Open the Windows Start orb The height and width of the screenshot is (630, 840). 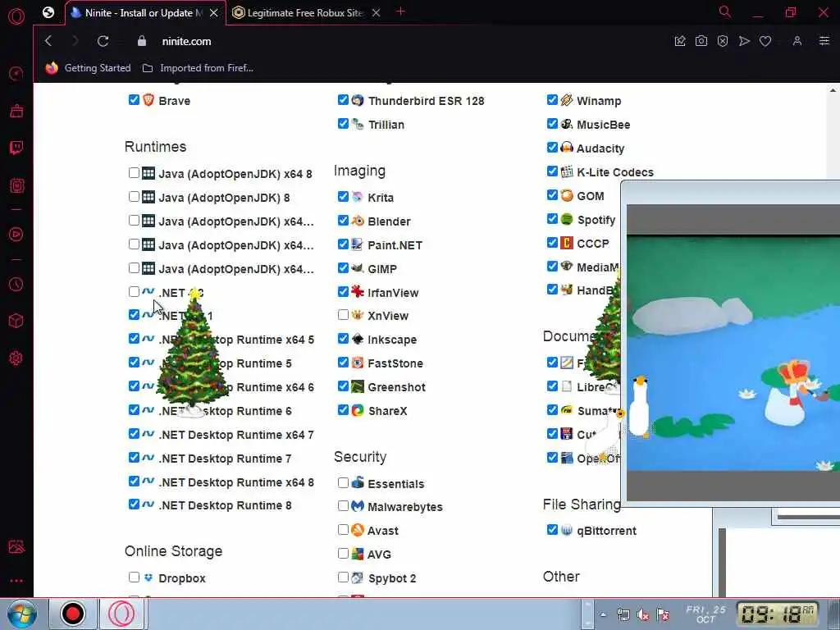click(x=22, y=614)
